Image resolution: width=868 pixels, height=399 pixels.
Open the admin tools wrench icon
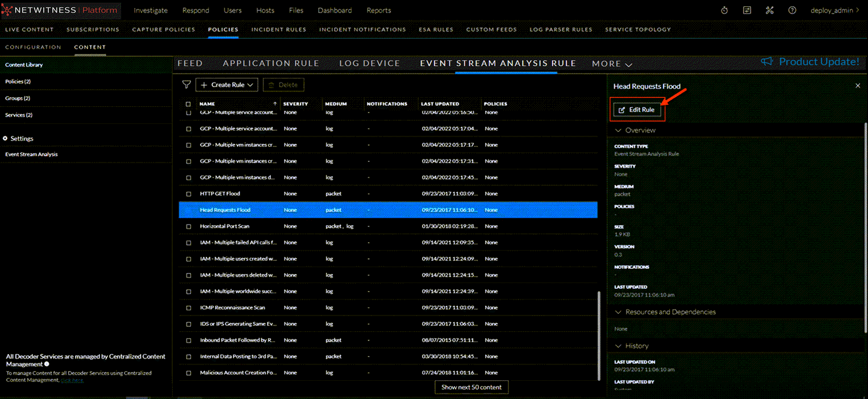tap(770, 10)
